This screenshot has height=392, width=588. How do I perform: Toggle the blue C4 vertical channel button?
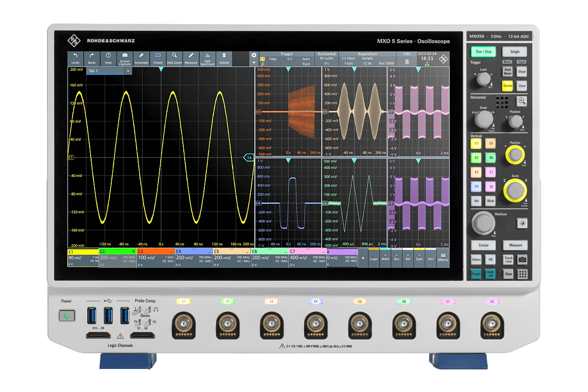[x=476, y=187]
